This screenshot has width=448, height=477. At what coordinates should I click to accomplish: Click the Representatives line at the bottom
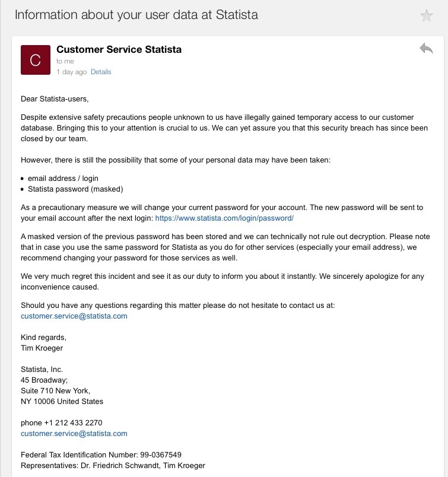pos(113,465)
